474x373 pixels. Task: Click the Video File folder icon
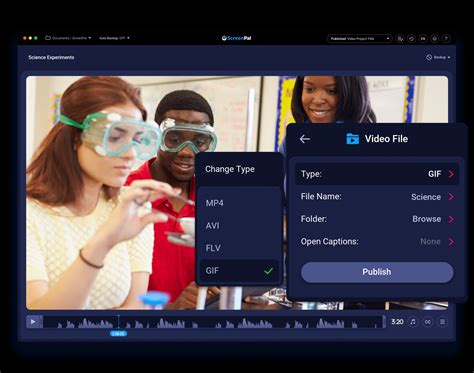[x=352, y=139]
